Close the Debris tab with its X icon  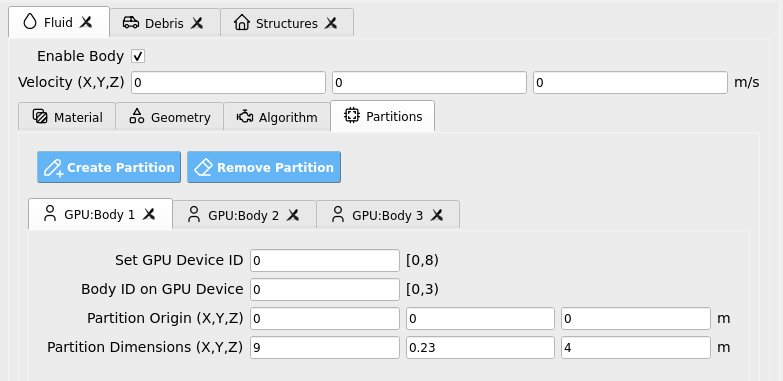[x=197, y=23]
